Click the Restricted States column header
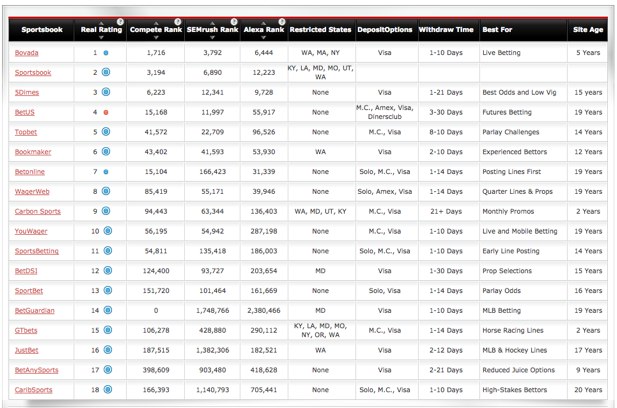Image resolution: width=617 pixels, height=408 pixels. pos(320,30)
